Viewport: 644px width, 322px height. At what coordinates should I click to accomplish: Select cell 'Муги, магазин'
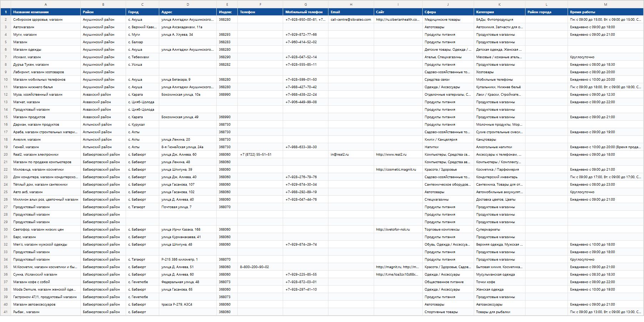tap(46, 35)
